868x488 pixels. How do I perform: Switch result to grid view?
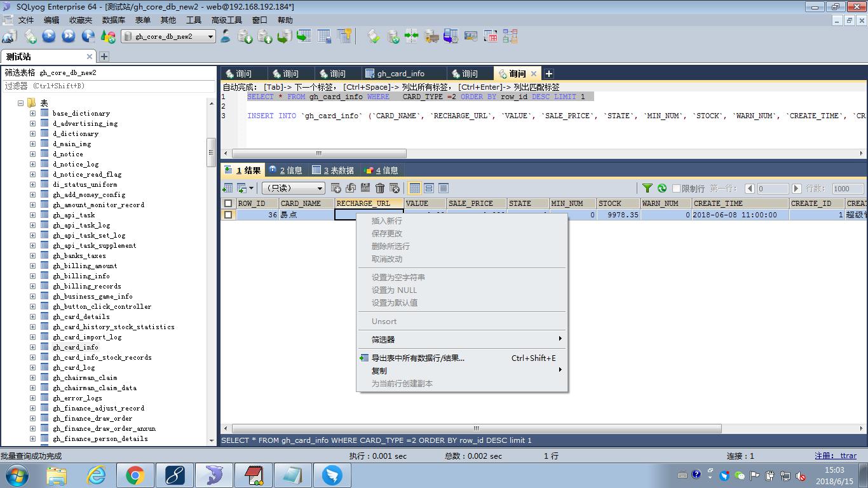pos(415,188)
